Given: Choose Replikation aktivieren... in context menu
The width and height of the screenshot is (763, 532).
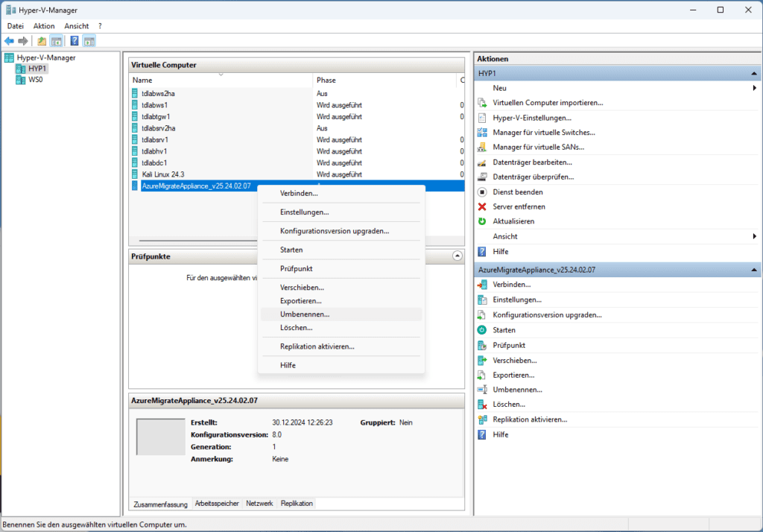Looking at the screenshot, I should point(341,346).
